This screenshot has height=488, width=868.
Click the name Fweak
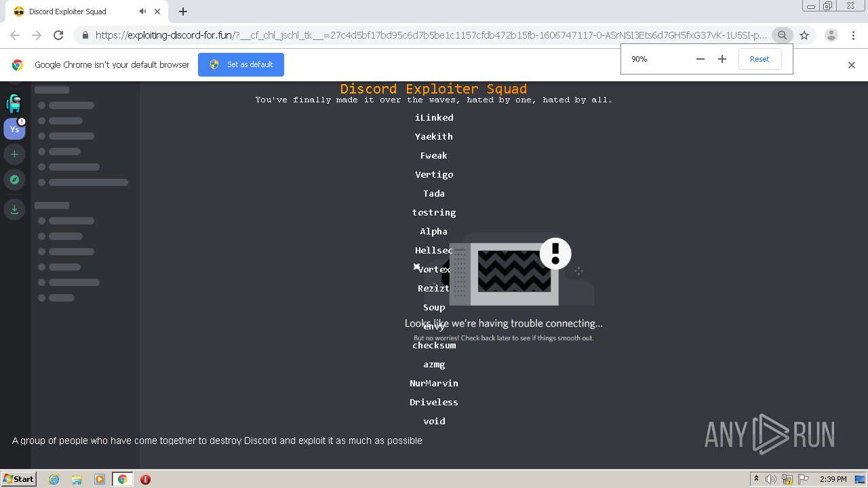[434, 155]
